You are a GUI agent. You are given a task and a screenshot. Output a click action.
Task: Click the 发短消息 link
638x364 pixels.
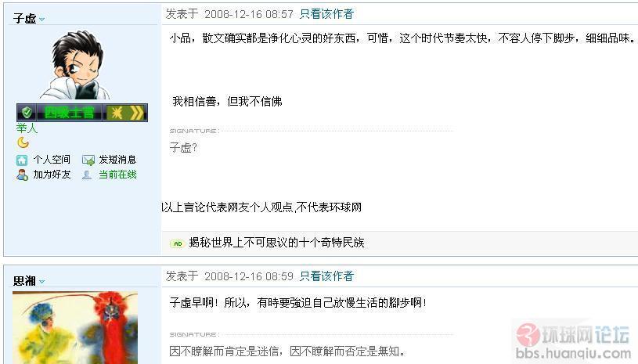(117, 160)
